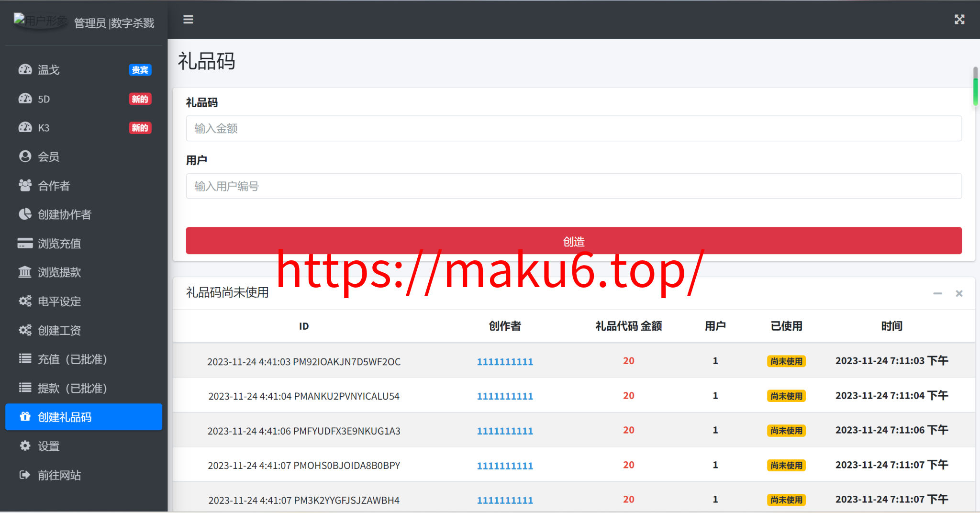
Task: Click creator link 1111111111 in PMANKU2PVNYICALU54 row
Action: click(x=505, y=396)
